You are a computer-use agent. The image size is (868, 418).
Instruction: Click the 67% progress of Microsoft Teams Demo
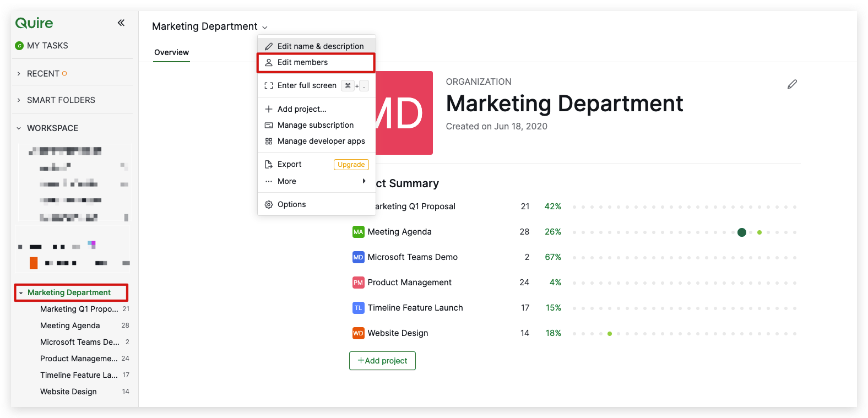tap(553, 257)
